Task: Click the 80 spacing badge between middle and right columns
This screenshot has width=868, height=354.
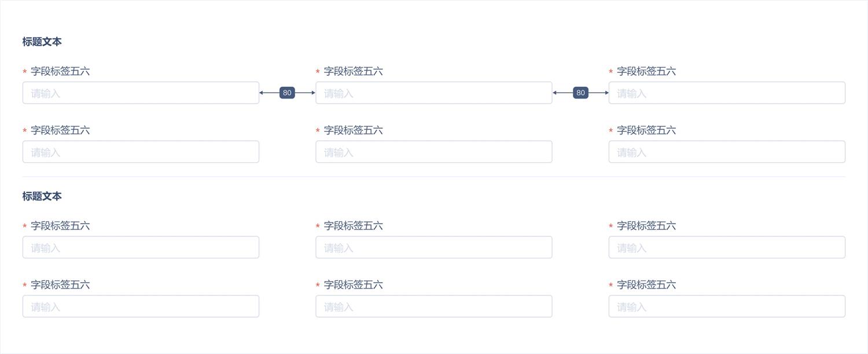Action: [580, 93]
